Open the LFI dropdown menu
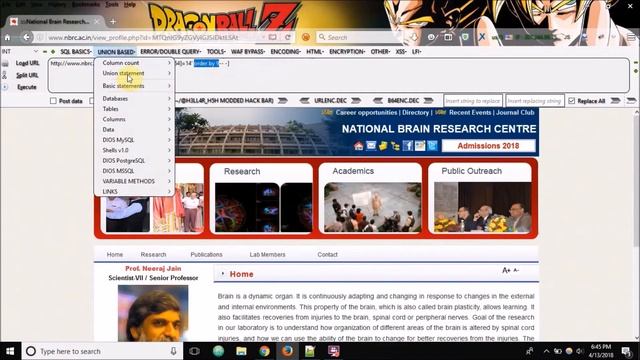This screenshot has width=640, height=360. tap(416, 52)
